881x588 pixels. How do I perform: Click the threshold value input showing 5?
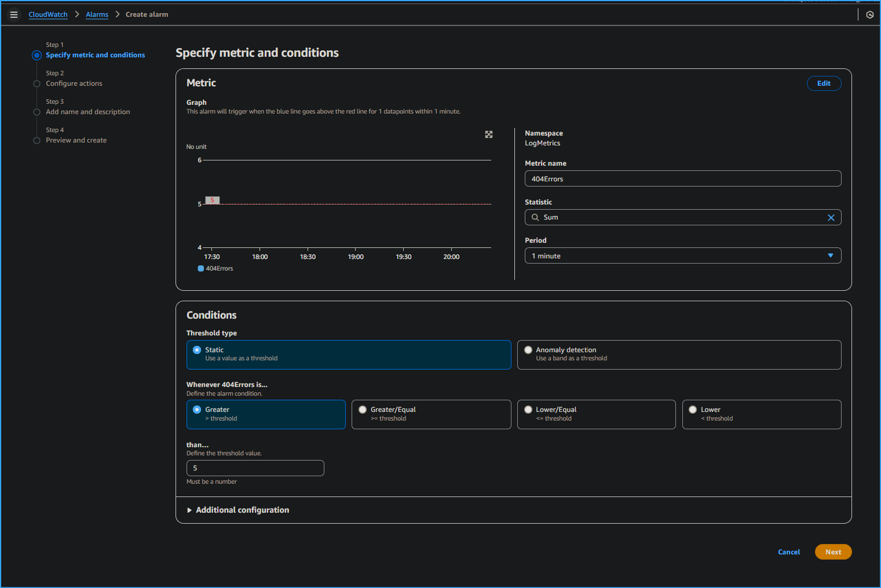(x=255, y=468)
